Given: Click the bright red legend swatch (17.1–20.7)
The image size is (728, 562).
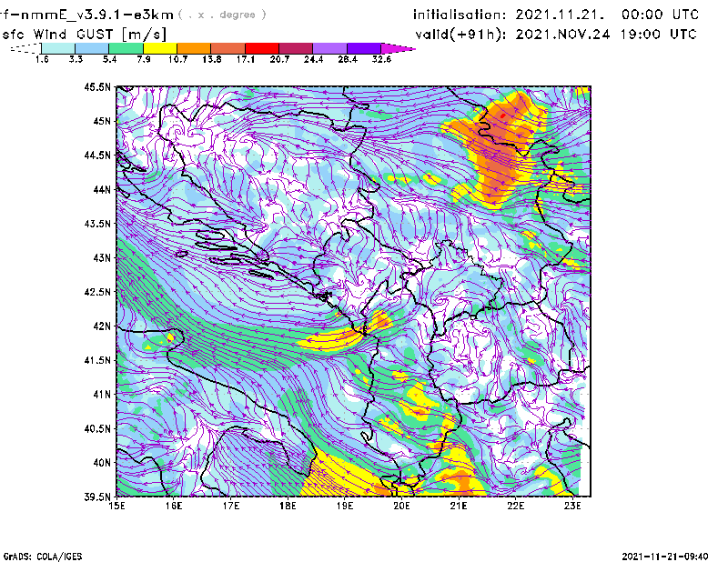Looking at the screenshot, I should tap(262, 48).
